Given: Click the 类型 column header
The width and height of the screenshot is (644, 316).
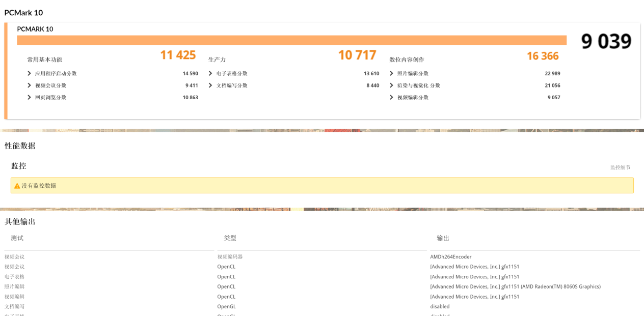Looking at the screenshot, I should (230, 238).
